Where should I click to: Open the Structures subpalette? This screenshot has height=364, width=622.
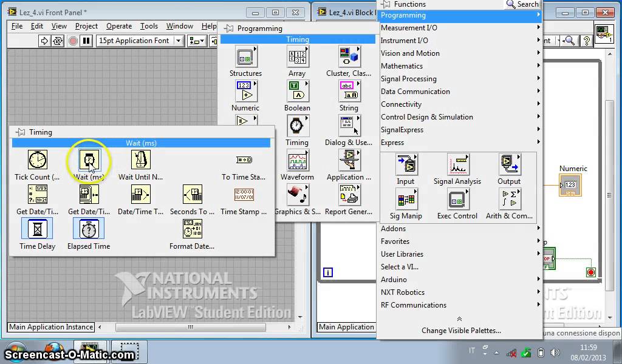[x=245, y=56]
